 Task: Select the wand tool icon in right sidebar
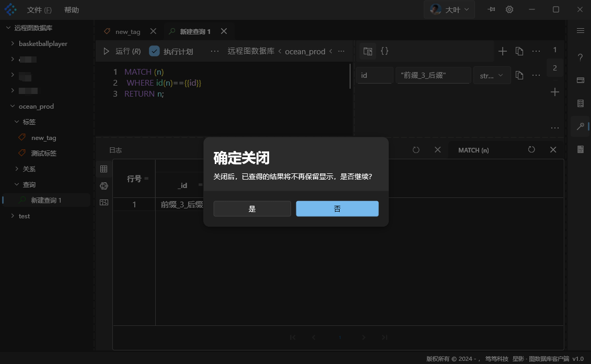click(581, 126)
